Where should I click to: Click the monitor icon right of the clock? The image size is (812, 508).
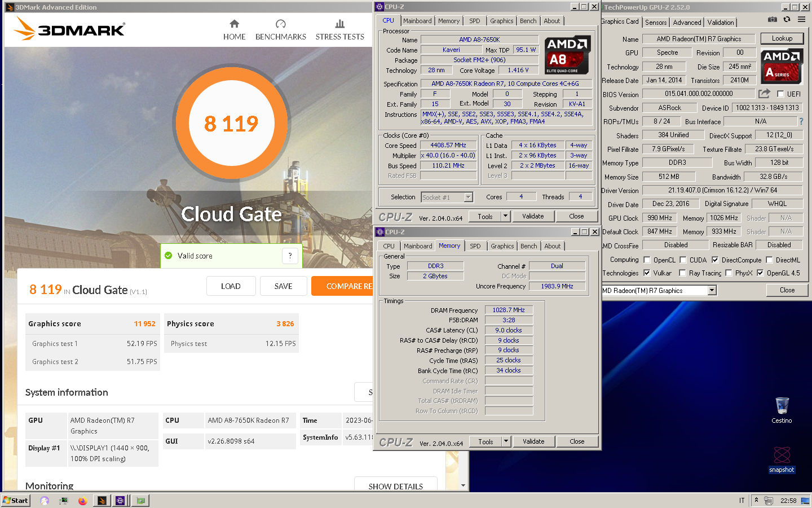[x=805, y=501]
